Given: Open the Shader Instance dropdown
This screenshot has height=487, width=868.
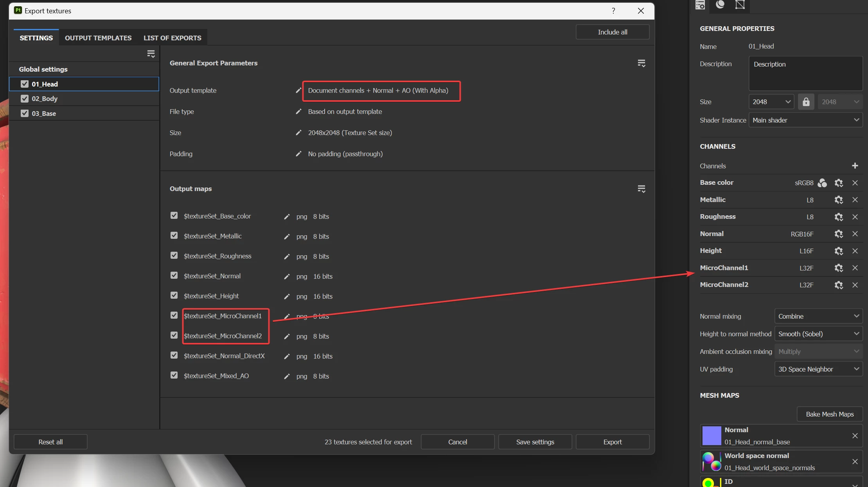Looking at the screenshot, I should pos(805,120).
